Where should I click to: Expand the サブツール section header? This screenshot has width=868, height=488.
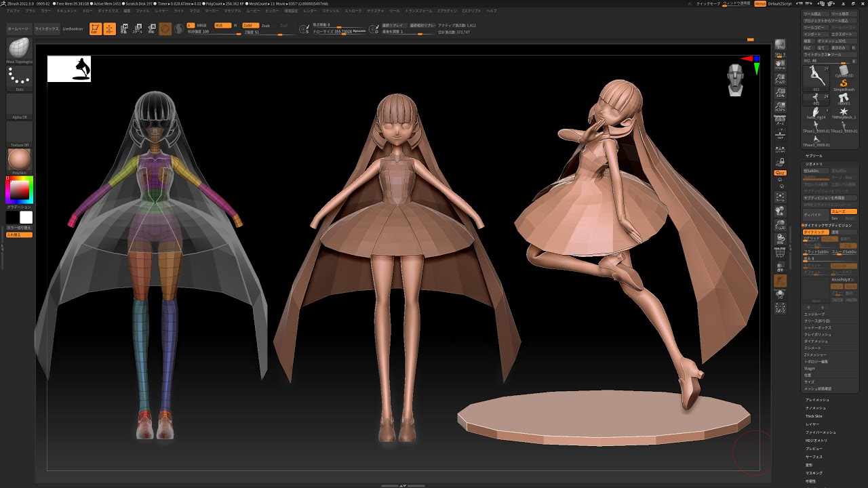814,156
